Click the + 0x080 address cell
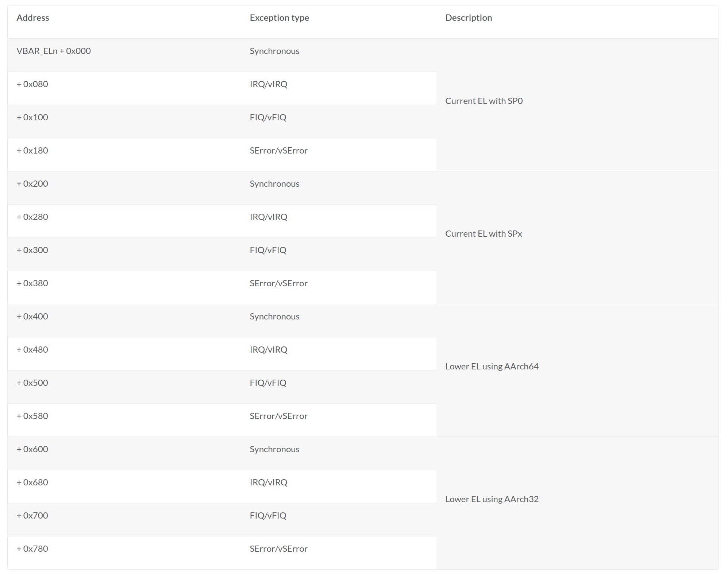 click(32, 84)
